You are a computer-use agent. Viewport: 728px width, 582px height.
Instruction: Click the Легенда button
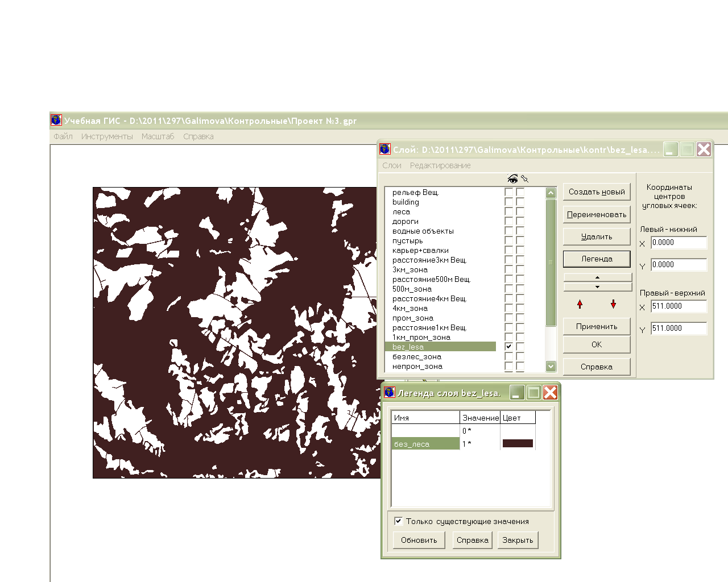pyautogui.click(x=597, y=259)
